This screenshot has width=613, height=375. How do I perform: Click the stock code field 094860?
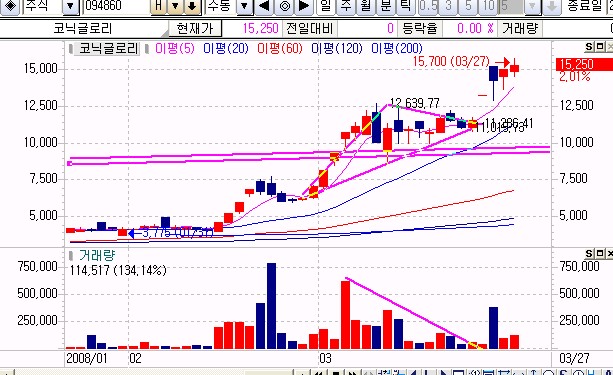[x=117, y=6]
